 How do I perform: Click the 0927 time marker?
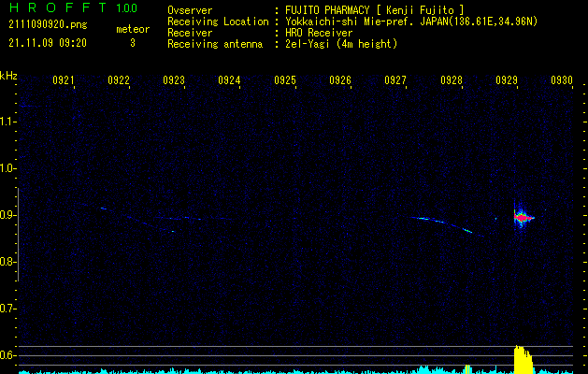pos(395,80)
